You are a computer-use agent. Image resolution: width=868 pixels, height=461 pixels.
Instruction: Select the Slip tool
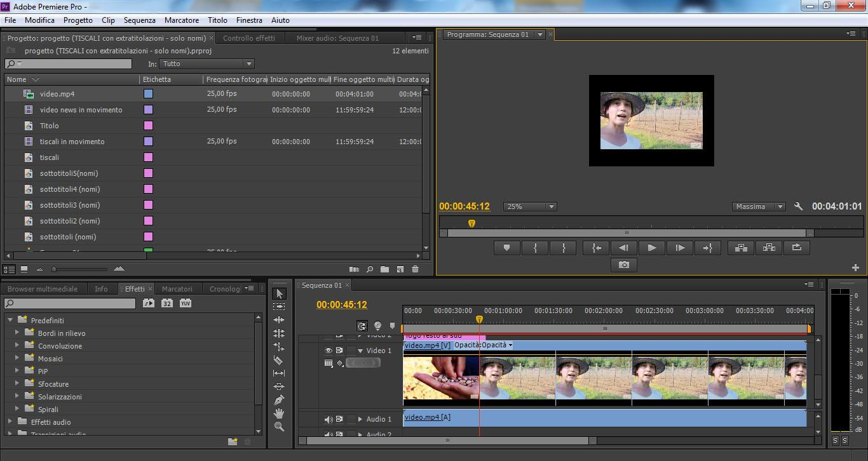(x=279, y=373)
